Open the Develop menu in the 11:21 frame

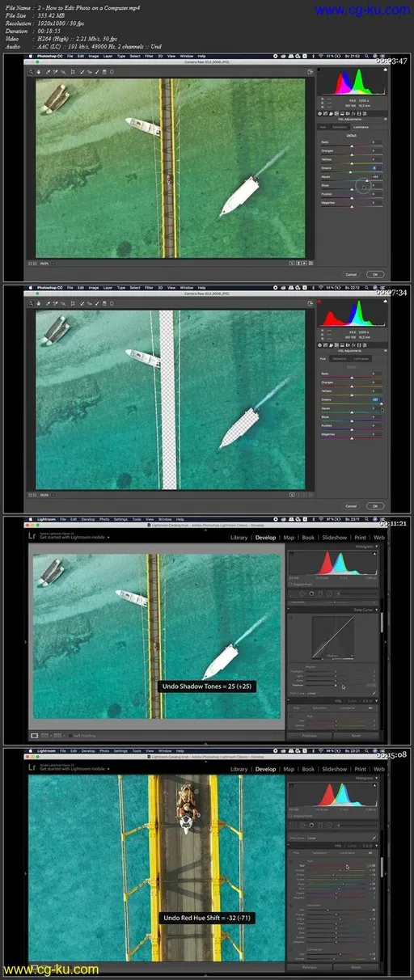pos(88,519)
